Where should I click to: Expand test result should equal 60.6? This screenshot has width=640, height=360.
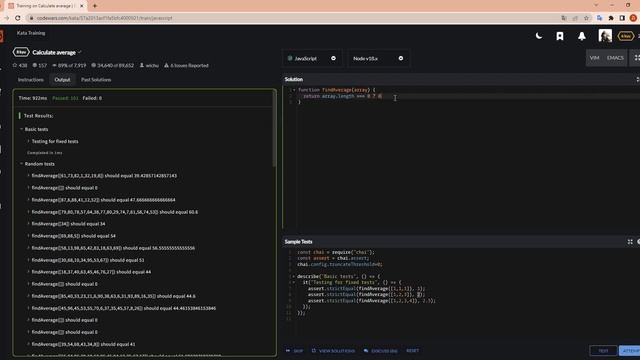tap(114, 212)
